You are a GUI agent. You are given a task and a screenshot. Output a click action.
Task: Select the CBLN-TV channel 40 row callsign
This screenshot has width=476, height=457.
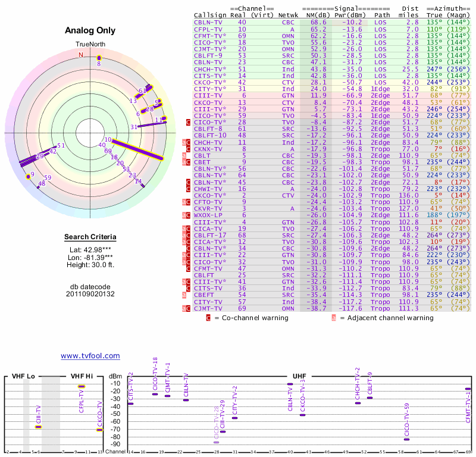[x=207, y=22]
